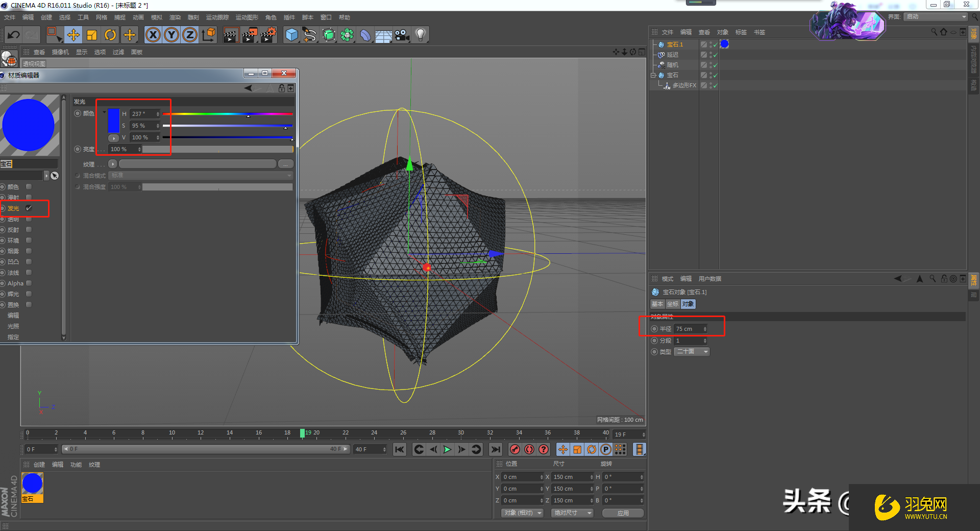Open the 渲染 menu
Image resolution: width=980 pixels, height=531 pixels.
pyautogui.click(x=175, y=17)
